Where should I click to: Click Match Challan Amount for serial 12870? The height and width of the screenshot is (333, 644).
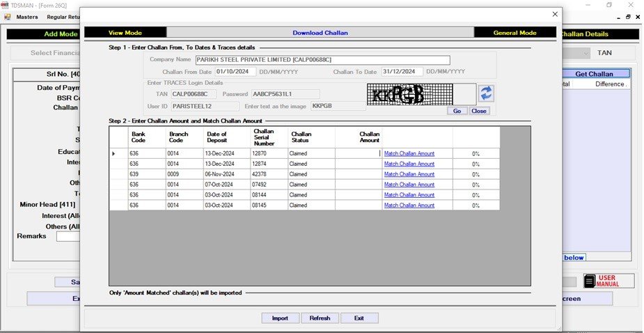[x=409, y=153]
